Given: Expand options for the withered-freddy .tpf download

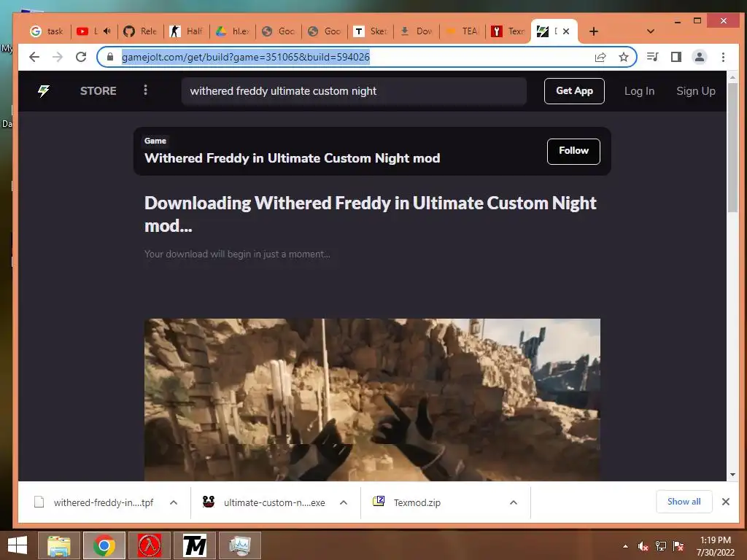Looking at the screenshot, I should pyautogui.click(x=174, y=502).
